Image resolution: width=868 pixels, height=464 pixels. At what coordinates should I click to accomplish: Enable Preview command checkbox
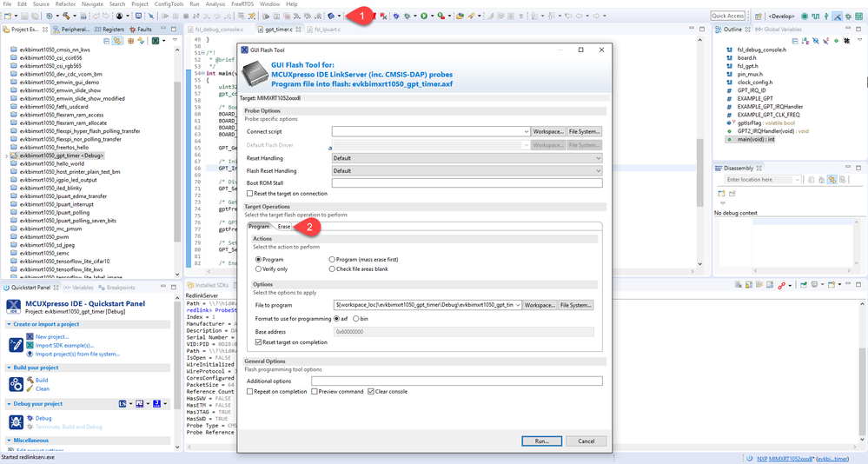point(315,392)
